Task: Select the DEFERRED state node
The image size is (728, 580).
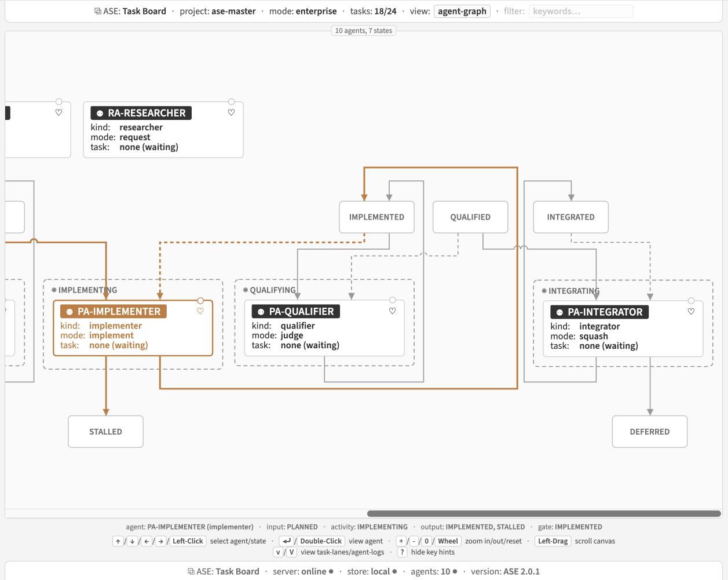Action: pyautogui.click(x=650, y=432)
